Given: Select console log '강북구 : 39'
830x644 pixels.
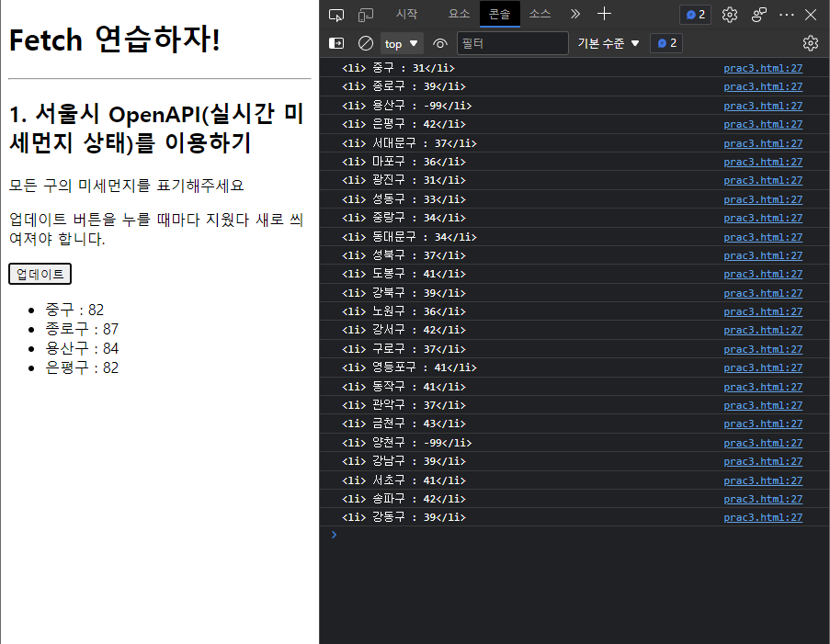Looking at the screenshot, I should tap(404, 293).
